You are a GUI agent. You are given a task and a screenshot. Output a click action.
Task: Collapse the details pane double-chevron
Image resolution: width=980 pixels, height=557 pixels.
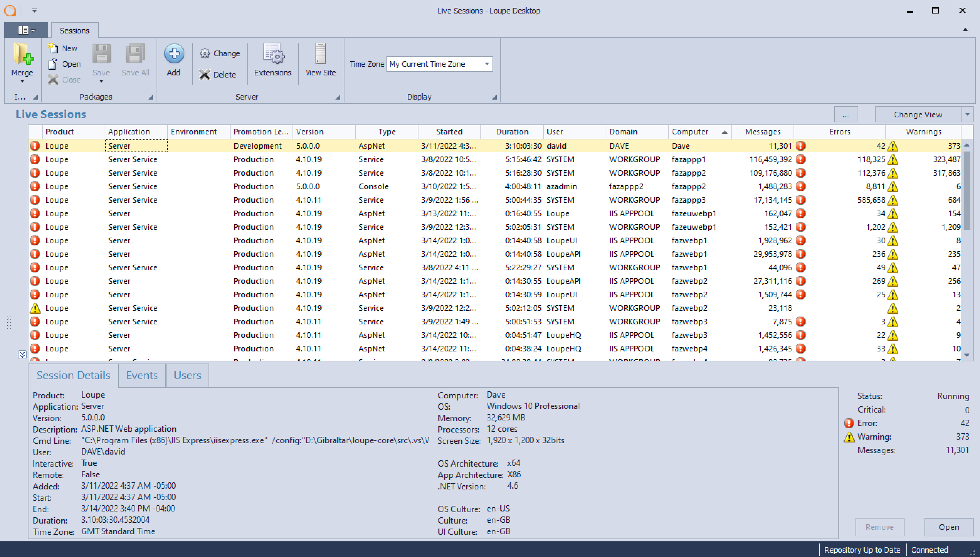click(x=22, y=355)
